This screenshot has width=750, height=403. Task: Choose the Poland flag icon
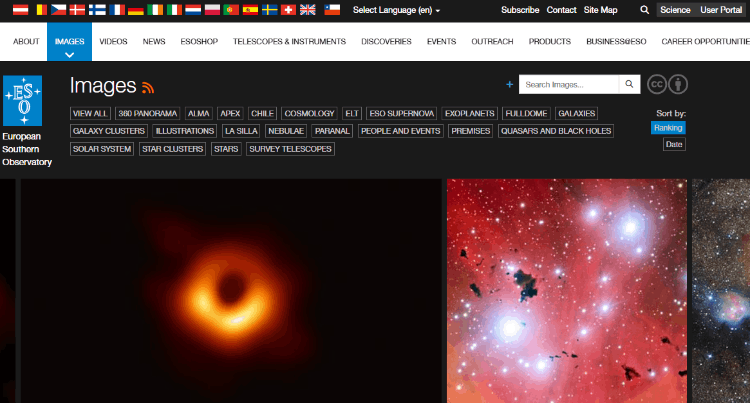point(212,10)
